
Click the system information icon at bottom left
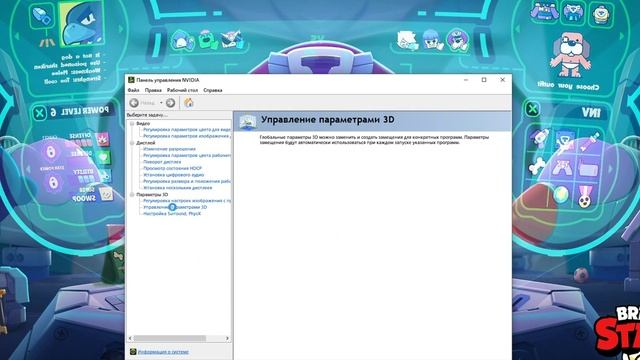(x=133, y=352)
